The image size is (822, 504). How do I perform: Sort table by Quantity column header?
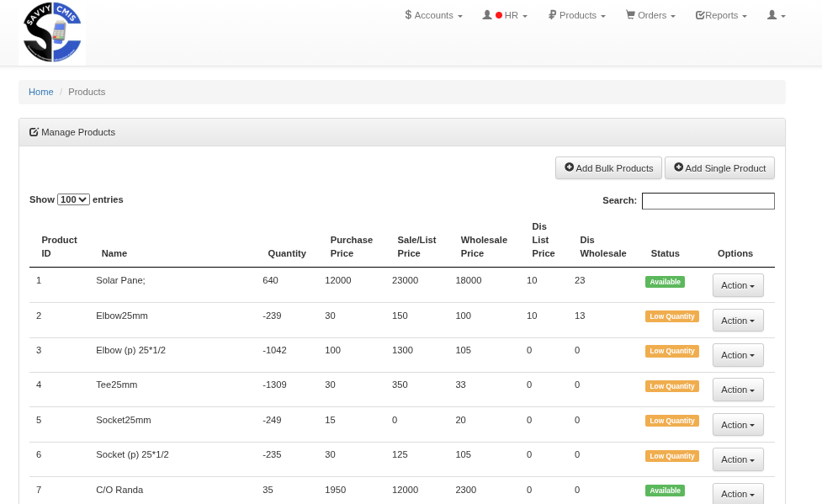coord(287,253)
